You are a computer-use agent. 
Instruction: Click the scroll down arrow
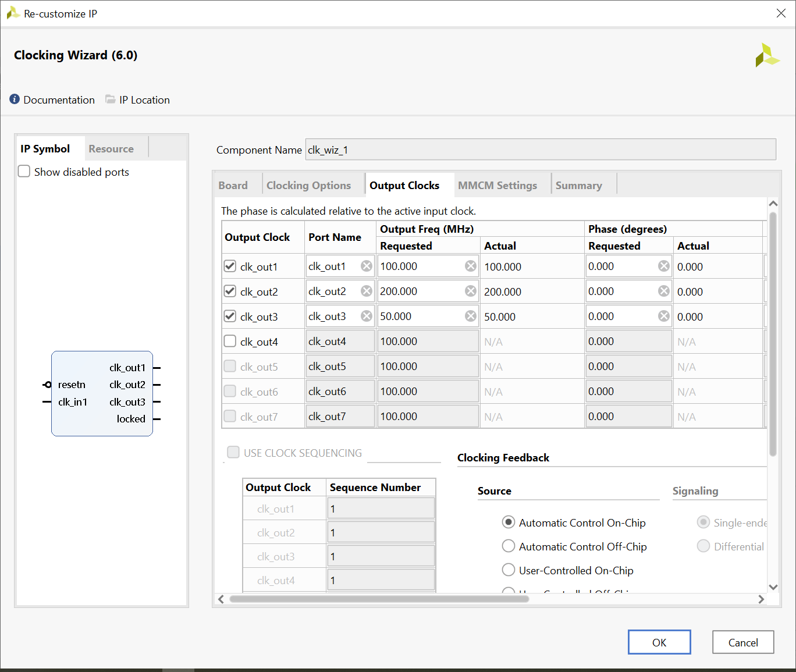[773, 587]
